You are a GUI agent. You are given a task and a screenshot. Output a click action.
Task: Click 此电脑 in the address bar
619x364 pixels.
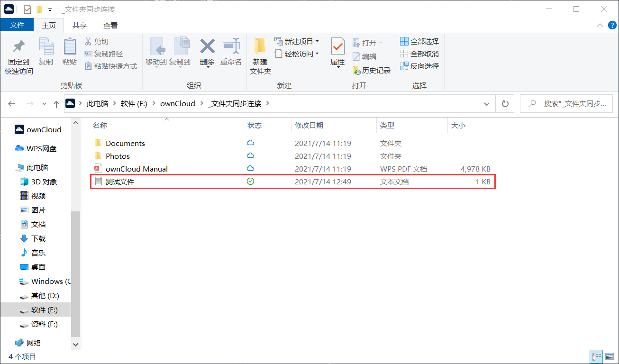[97, 103]
